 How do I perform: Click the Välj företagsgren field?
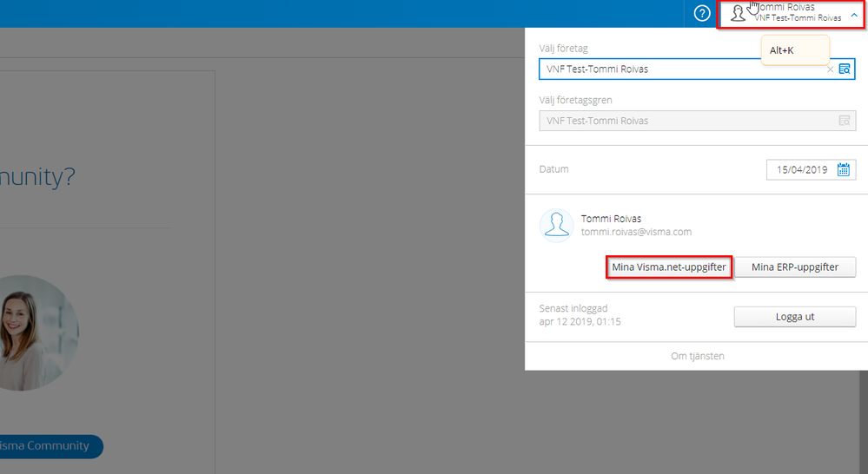tap(697, 121)
